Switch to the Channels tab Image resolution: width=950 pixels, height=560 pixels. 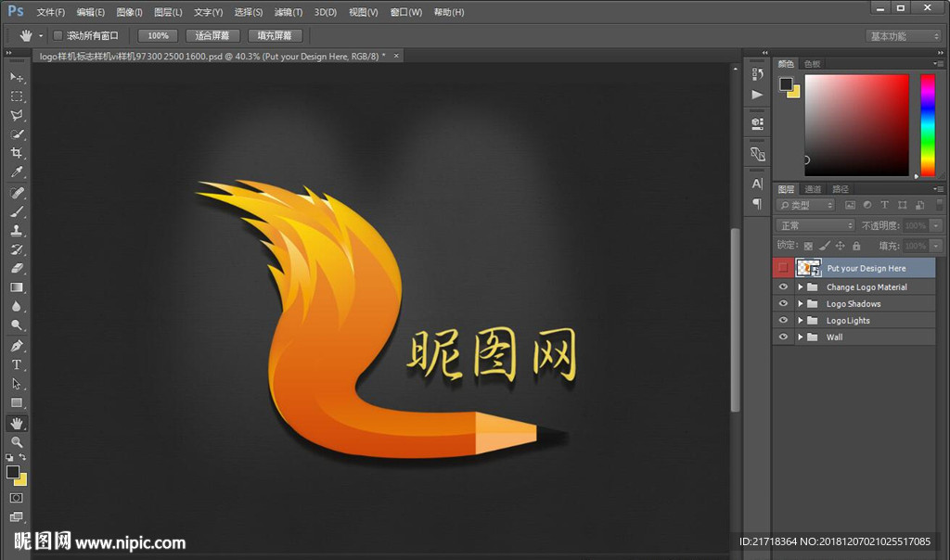813,189
